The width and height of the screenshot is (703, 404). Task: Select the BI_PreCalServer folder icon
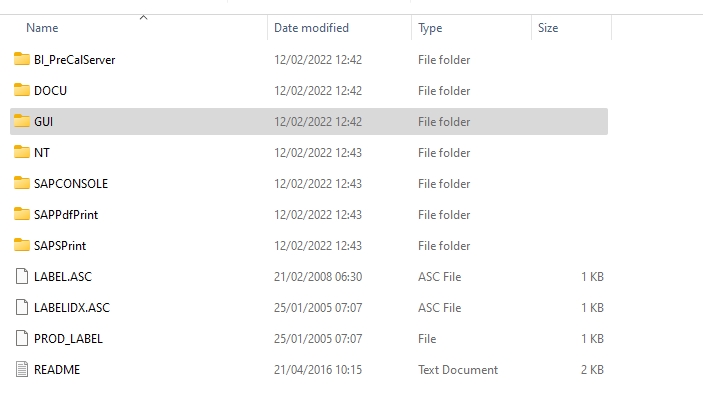(22, 59)
